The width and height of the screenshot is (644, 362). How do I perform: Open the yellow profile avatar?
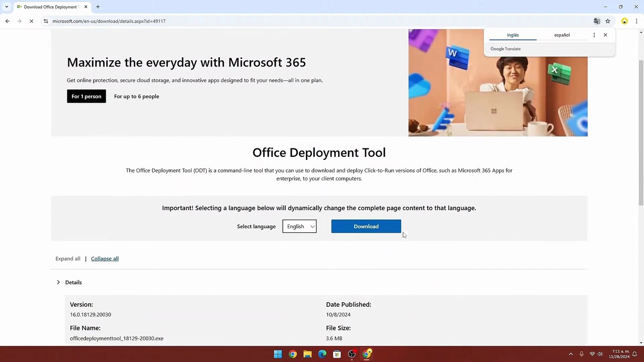(x=624, y=21)
